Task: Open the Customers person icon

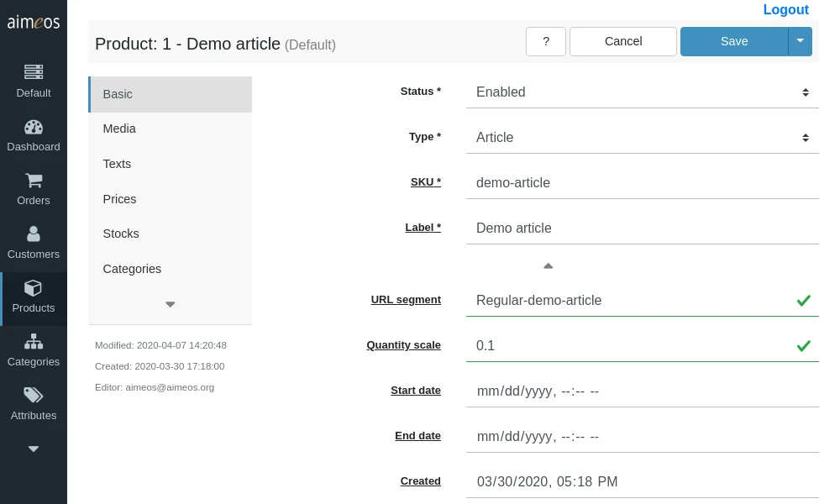Action: pyautogui.click(x=34, y=234)
